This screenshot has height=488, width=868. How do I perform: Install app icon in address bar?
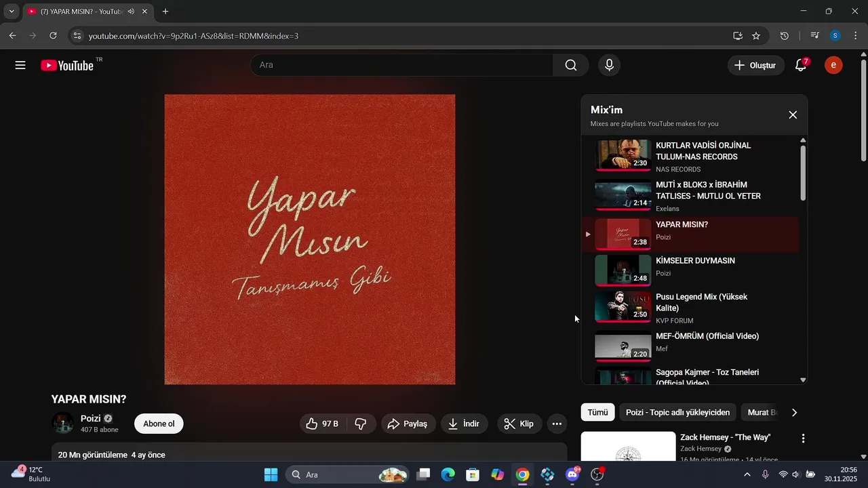click(x=738, y=35)
